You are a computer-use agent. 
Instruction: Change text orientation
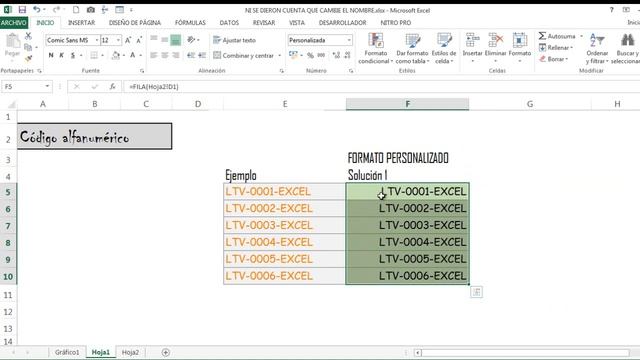[191, 40]
